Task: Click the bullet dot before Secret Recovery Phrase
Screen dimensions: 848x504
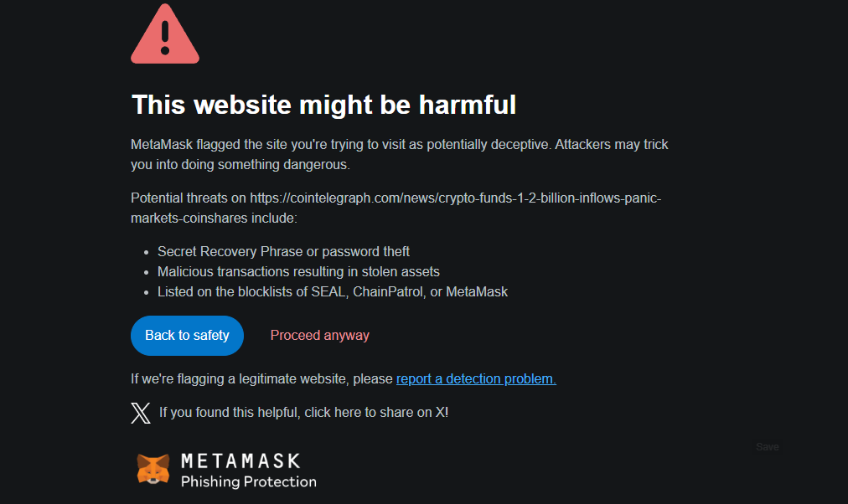Action: pyautogui.click(x=146, y=252)
